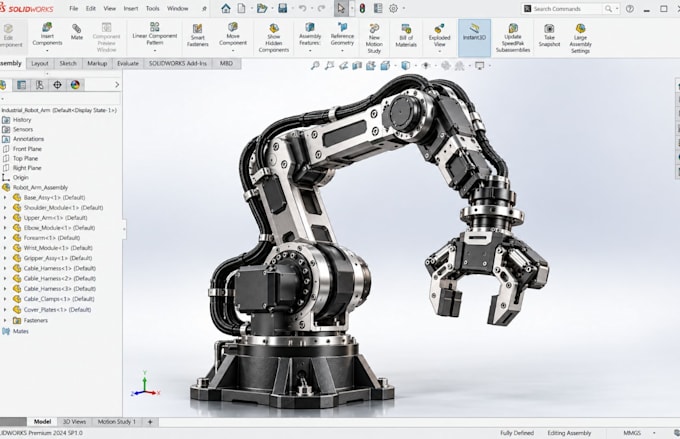
Task: Select the Origin tree item
Action: [21, 177]
